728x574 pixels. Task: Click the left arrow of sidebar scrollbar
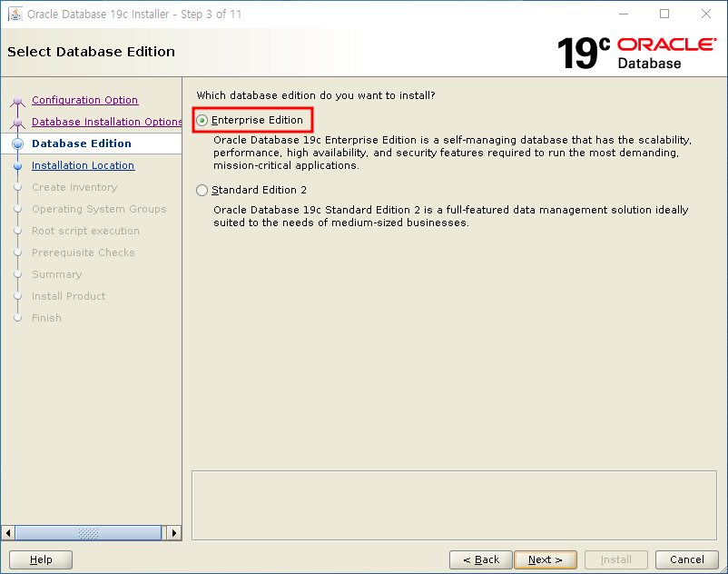pyautogui.click(x=8, y=532)
